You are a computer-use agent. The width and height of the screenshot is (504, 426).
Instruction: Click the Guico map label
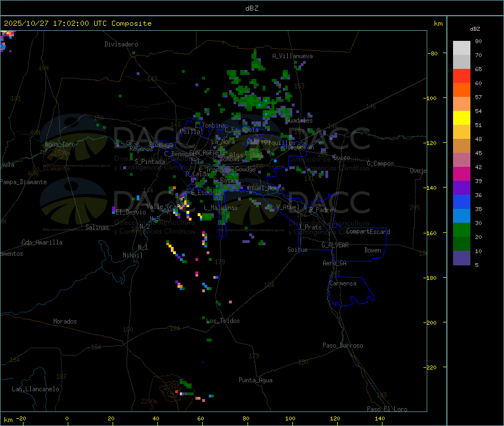(x=342, y=157)
